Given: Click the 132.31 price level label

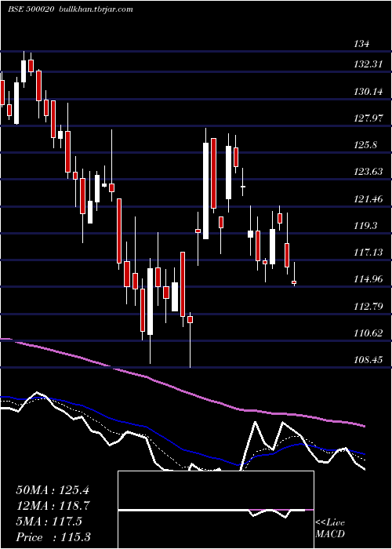Looking at the screenshot, I should (367, 64).
